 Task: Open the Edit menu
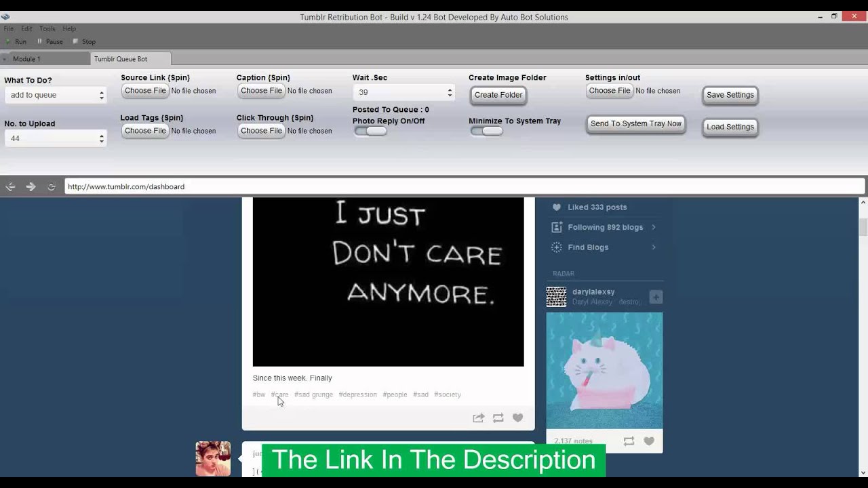coord(26,28)
